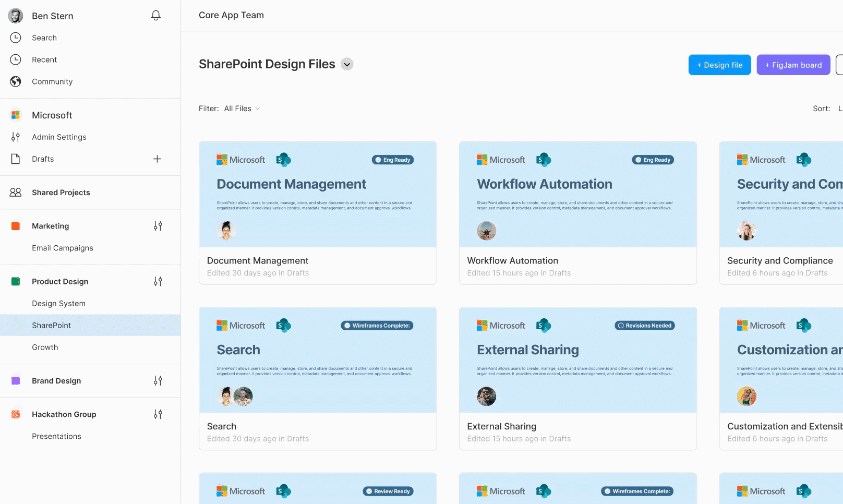Viewport: 843px width, 504px height.
Task: Click second collaborator avatar on Search card
Action: tap(243, 397)
